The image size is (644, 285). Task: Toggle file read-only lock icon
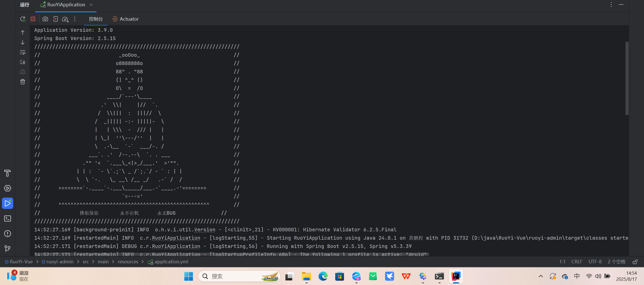pyautogui.click(x=635, y=262)
